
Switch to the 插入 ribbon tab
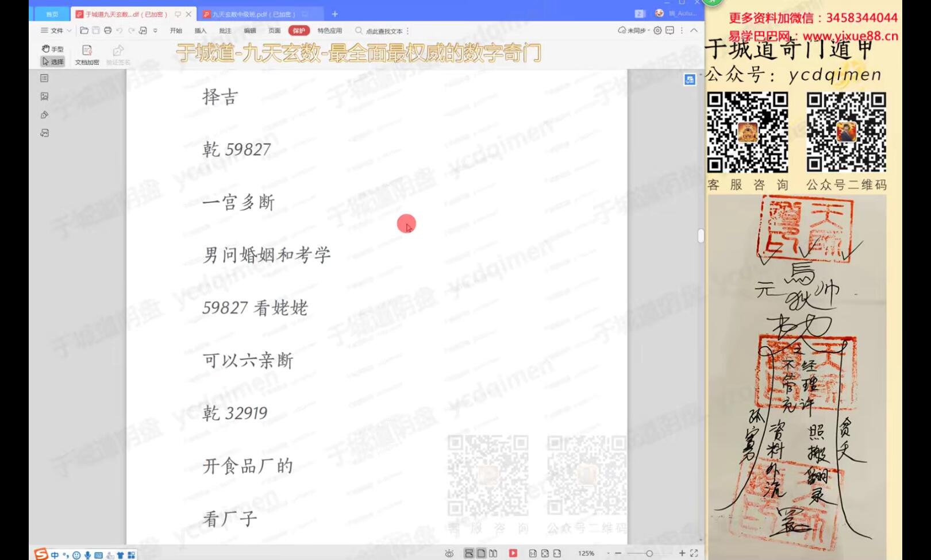click(201, 30)
